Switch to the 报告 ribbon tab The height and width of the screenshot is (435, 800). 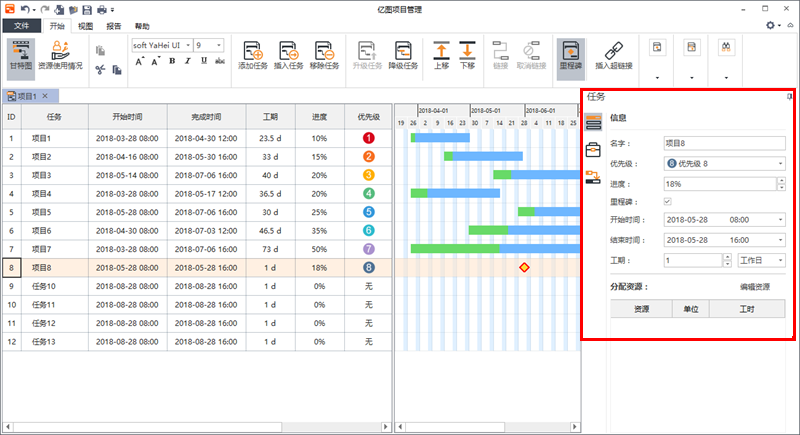pos(113,26)
